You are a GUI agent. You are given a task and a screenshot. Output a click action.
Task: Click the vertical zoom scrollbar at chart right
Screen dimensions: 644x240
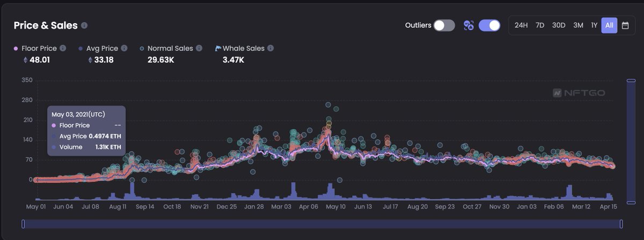pos(631,141)
